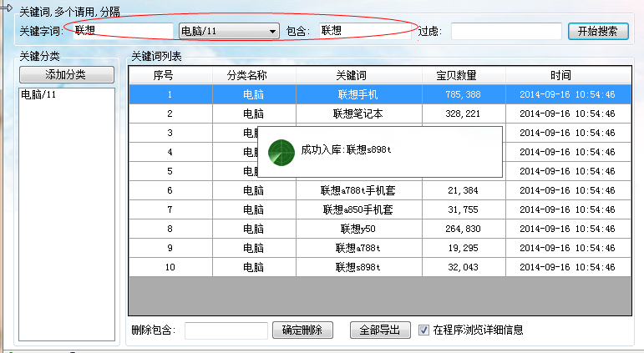Click the item count 264,830
This screenshot has width=644, height=353.
[x=464, y=229]
